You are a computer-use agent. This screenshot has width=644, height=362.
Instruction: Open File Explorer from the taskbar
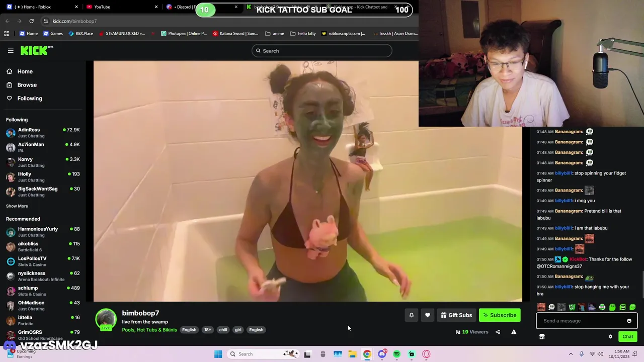click(x=353, y=354)
